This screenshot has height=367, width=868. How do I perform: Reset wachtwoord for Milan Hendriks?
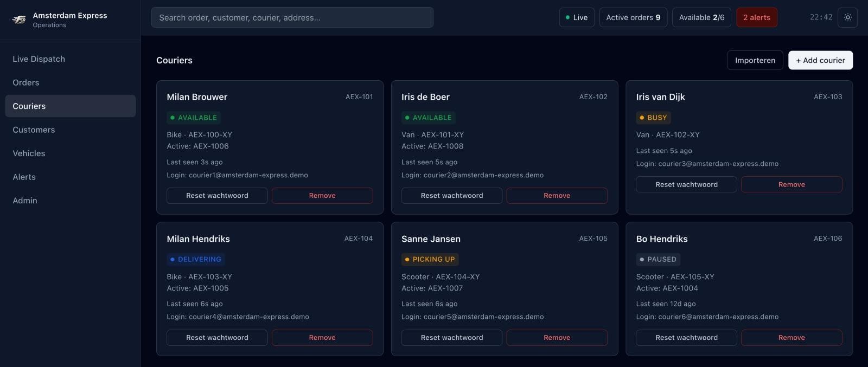[x=217, y=338]
